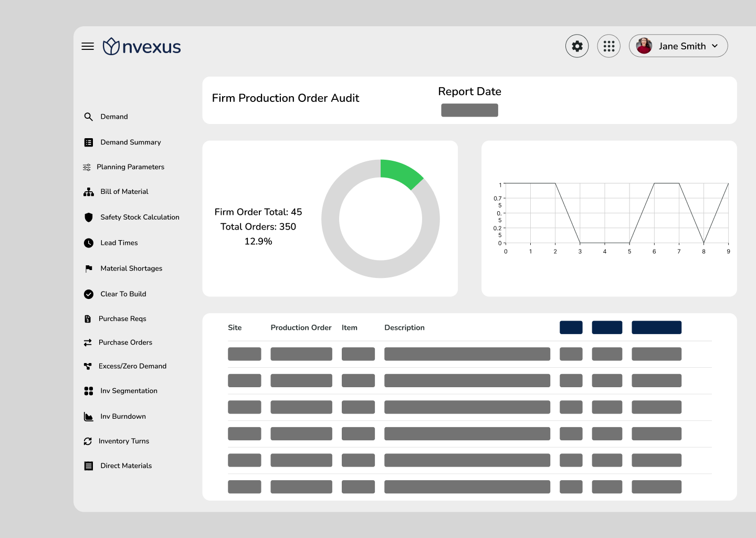Expand the Jane Smith dropdown arrow
This screenshot has height=538, width=756.
point(715,46)
